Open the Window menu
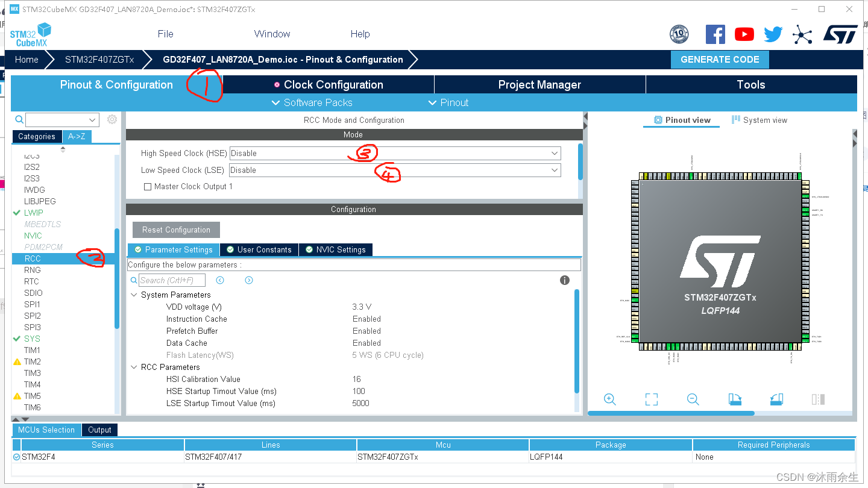868x488 pixels. [x=272, y=34]
